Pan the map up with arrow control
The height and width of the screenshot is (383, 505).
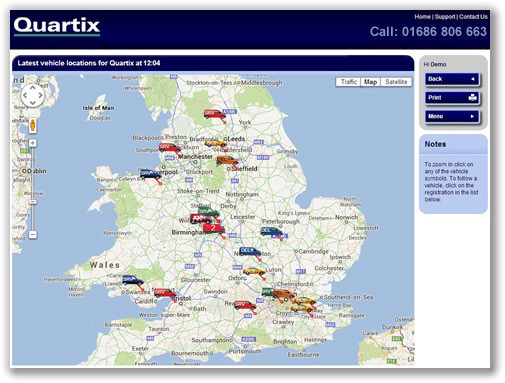[33, 88]
